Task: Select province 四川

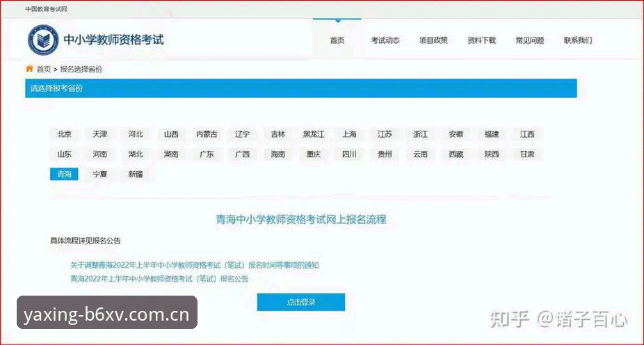Action: [x=349, y=154]
